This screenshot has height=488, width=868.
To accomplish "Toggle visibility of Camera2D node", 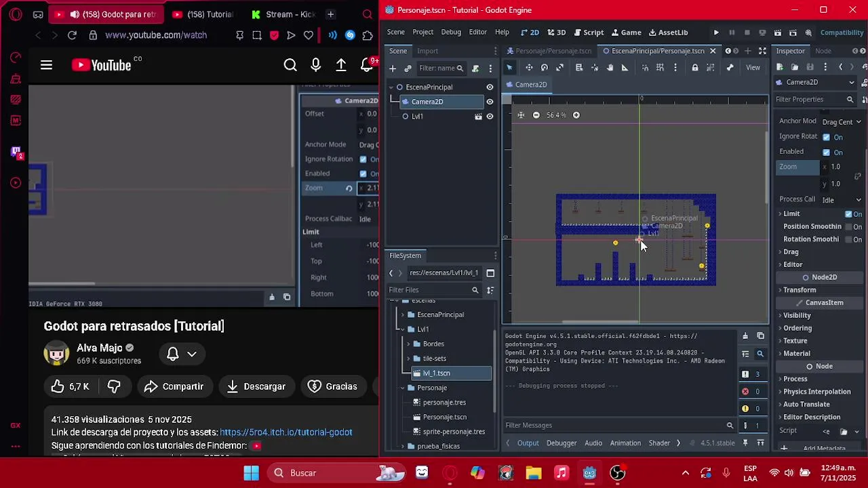I will tap(490, 102).
